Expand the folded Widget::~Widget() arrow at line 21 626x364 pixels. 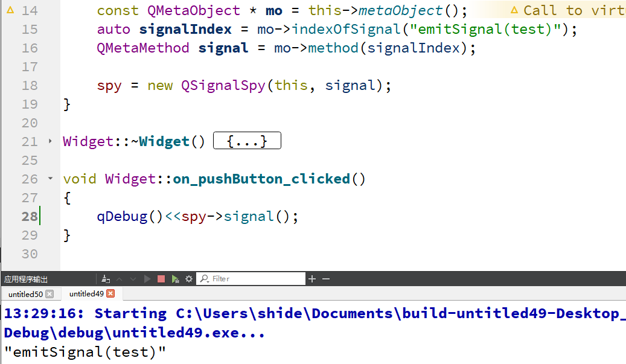click(50, 141)
